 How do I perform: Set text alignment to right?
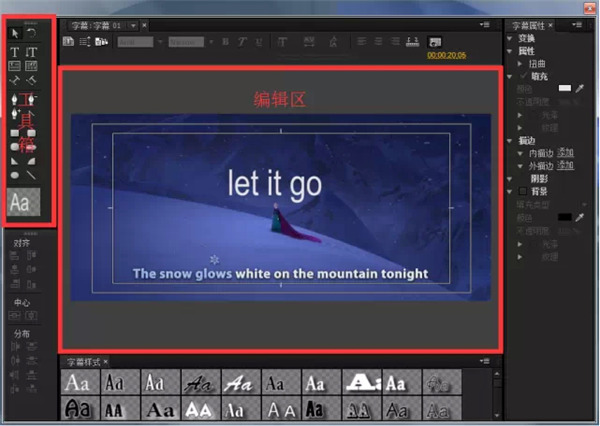click(x=395, y=41)
